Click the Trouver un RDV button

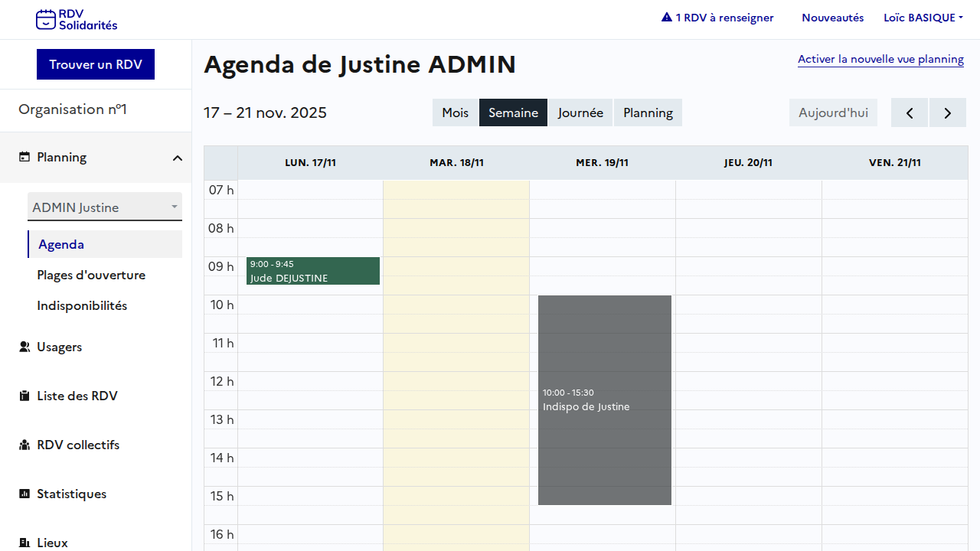click(96, 64)
